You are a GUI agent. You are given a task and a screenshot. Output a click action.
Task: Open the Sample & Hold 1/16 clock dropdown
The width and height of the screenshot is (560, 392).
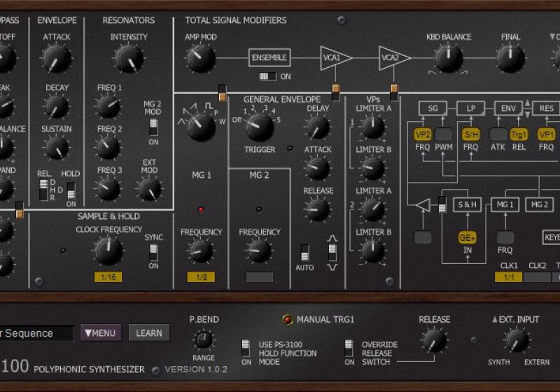coord(108,277)
